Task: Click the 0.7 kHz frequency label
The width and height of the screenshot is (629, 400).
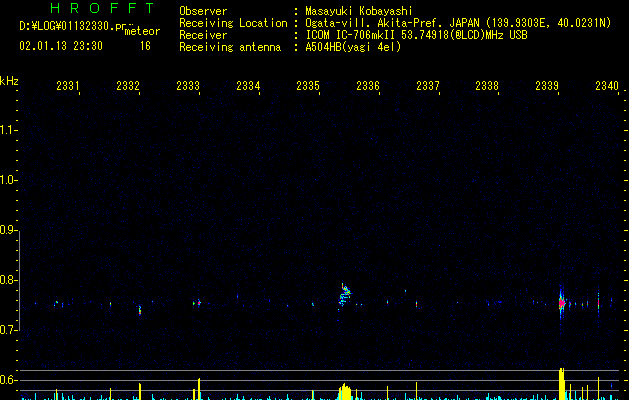Action: click(8, 330)
